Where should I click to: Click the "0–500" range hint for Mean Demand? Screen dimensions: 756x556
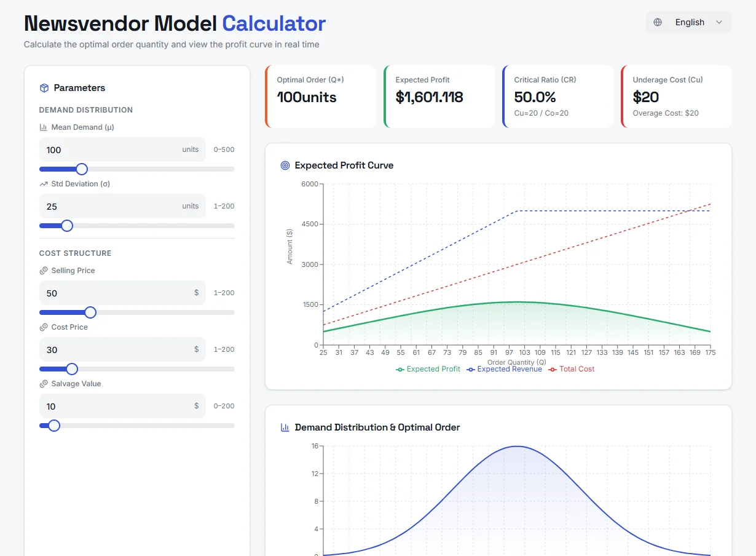click(x=224, y=149)
